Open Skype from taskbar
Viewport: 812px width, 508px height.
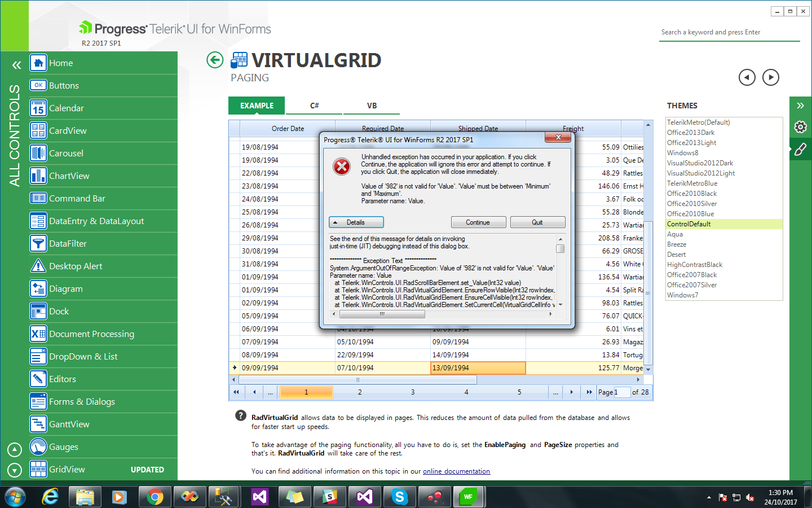[399, 497]
